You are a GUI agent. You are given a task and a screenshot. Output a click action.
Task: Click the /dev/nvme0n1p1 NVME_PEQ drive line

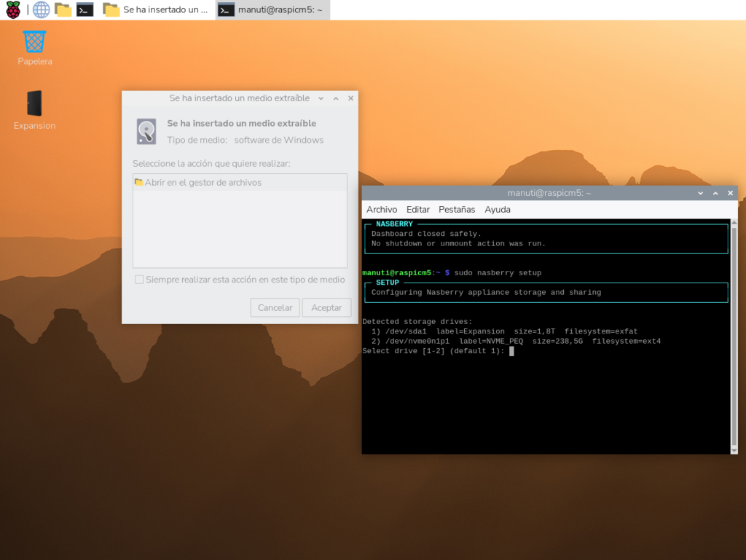[516, 342]
